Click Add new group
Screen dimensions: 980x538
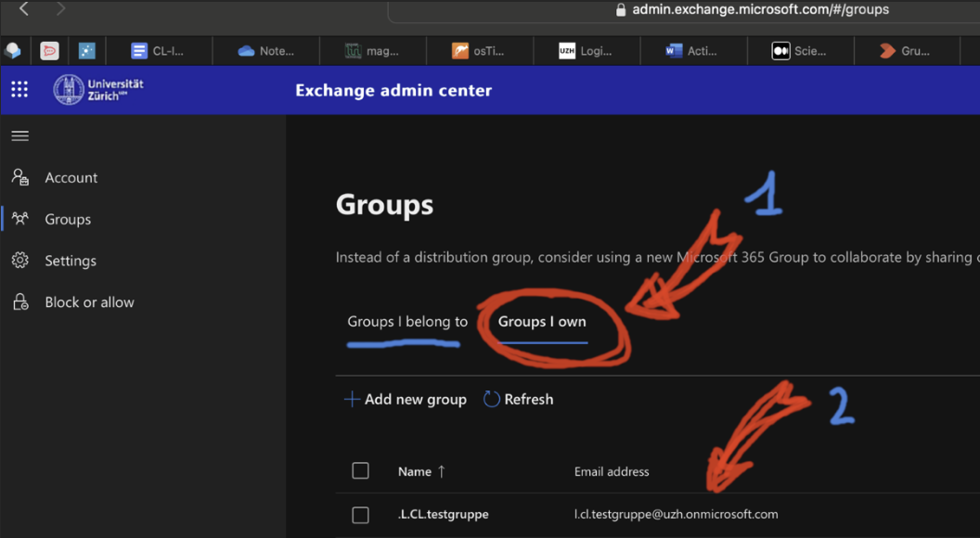406,399
